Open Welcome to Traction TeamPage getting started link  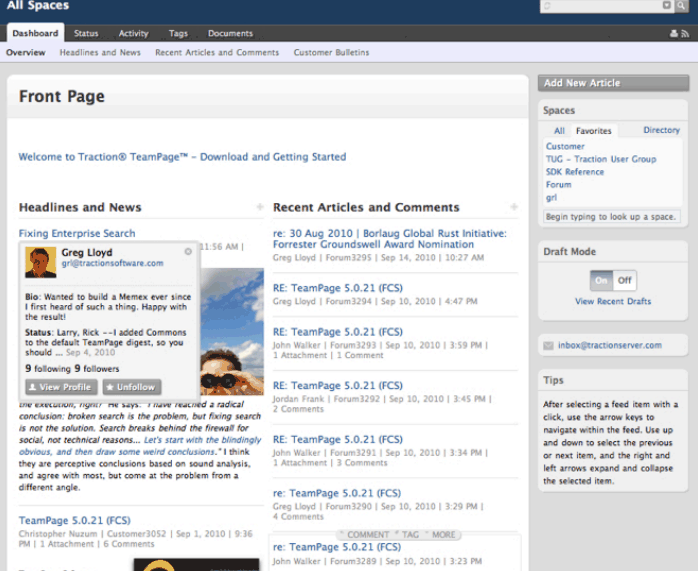click(x=182, y=157)
